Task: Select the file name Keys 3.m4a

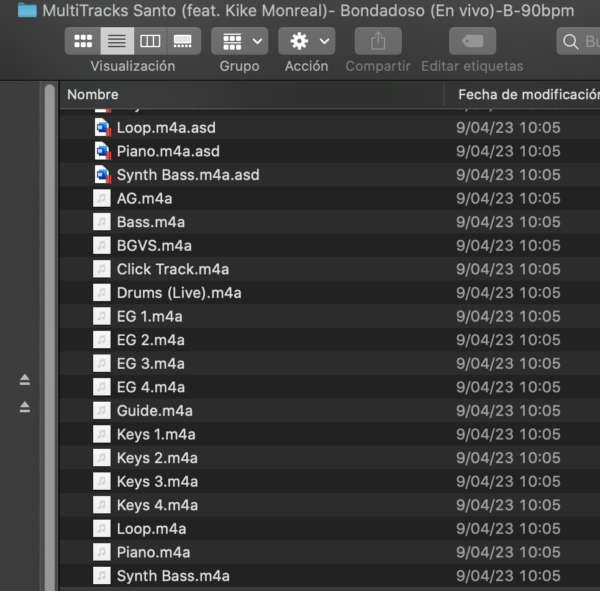Action: tap(157, 482)
